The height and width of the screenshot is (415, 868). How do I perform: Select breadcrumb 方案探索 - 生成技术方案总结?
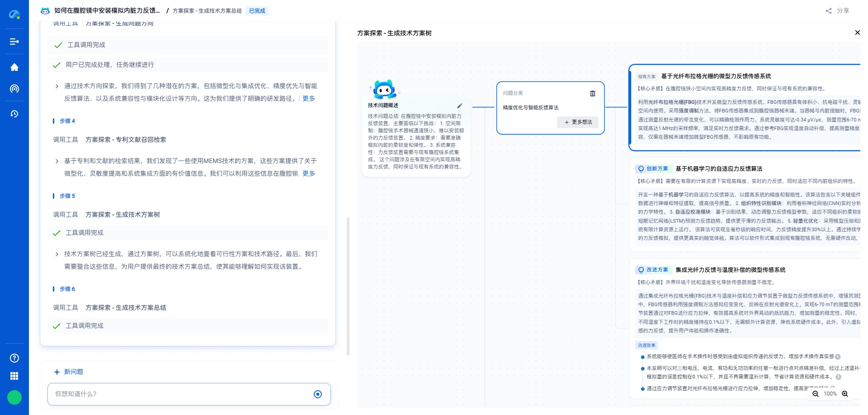pyautogui.click(x=208, y=10)
